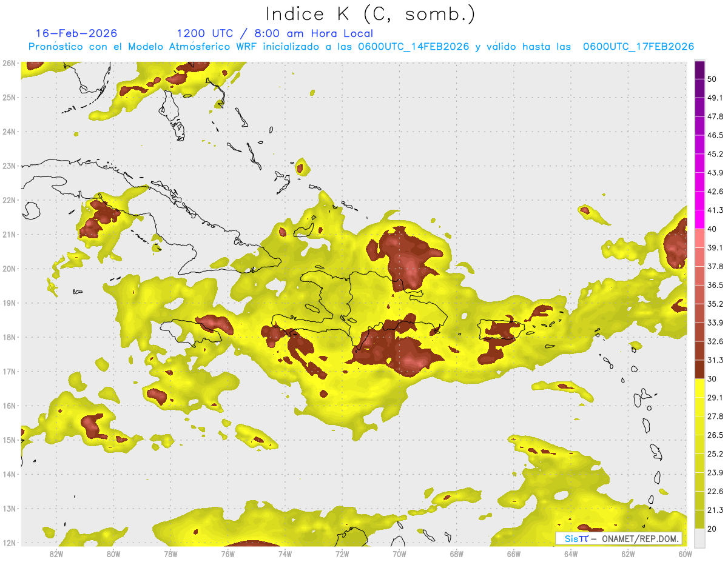Click the longitude label '62W'
Viewport: 728px width, 562px height.
click(x=628, y=554)
